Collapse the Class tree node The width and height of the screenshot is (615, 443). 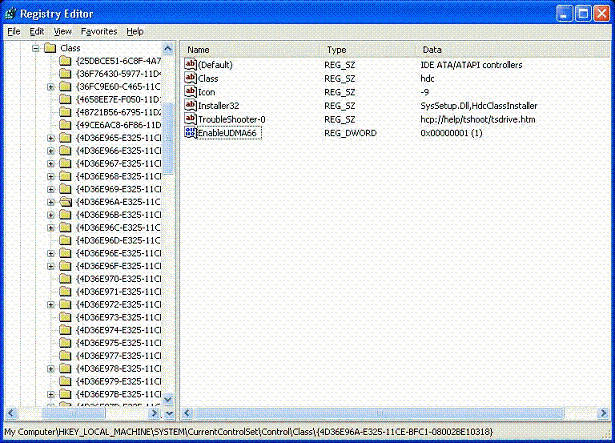[x=36, y=48]
